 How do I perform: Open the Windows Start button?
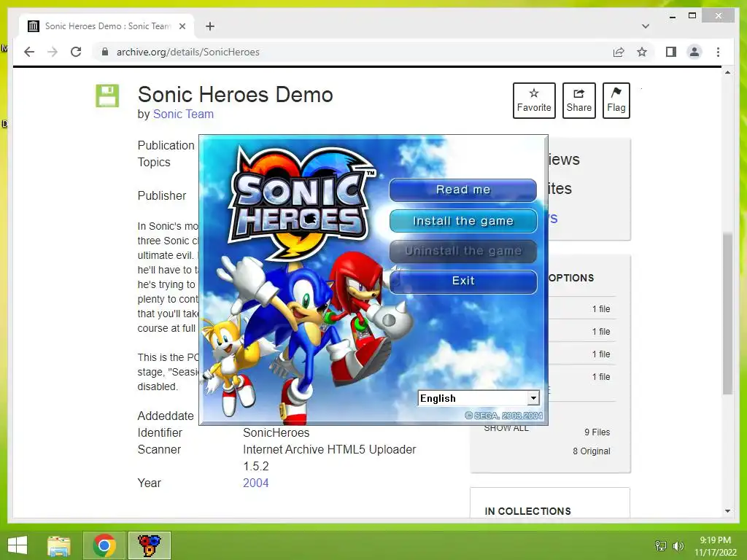point(18,545)
